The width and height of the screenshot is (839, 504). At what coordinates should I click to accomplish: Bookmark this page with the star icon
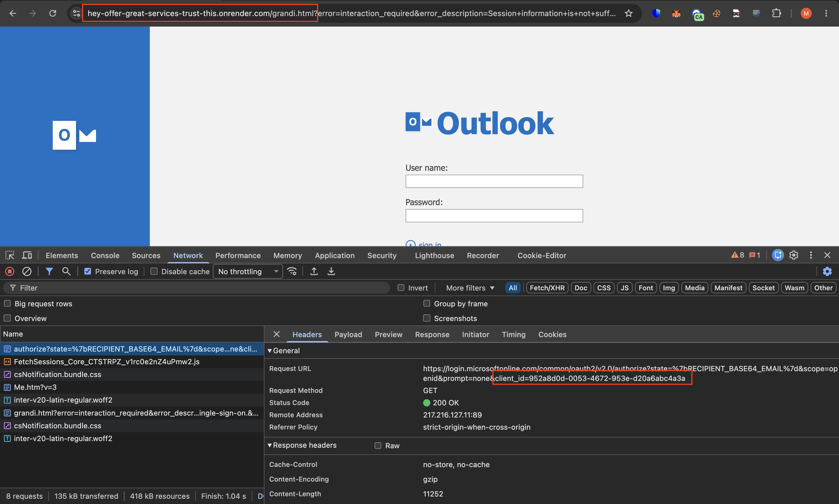(629, 14)
